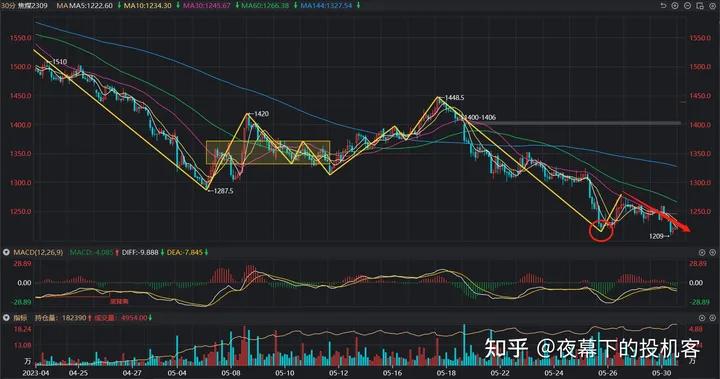Click the DEA:-7.845 value in MACD header
Screen dimensions: 720x379
185,252
